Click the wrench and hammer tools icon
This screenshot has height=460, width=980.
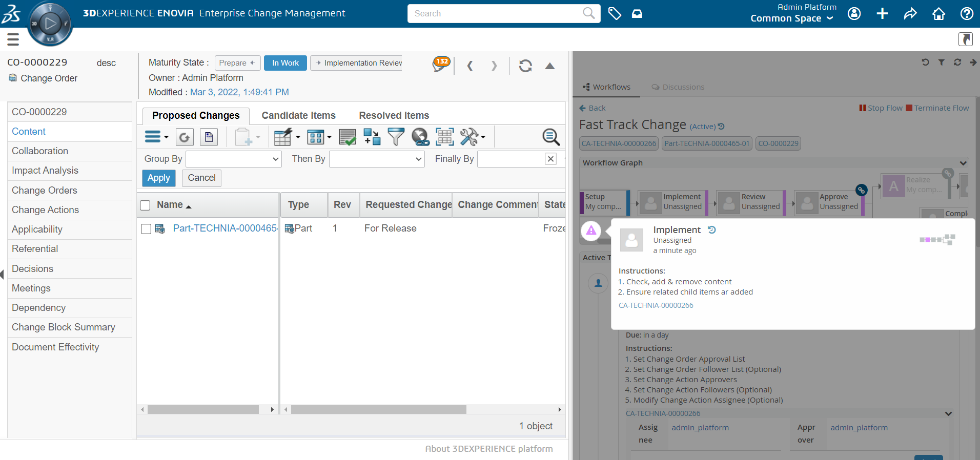coord(469,137)
